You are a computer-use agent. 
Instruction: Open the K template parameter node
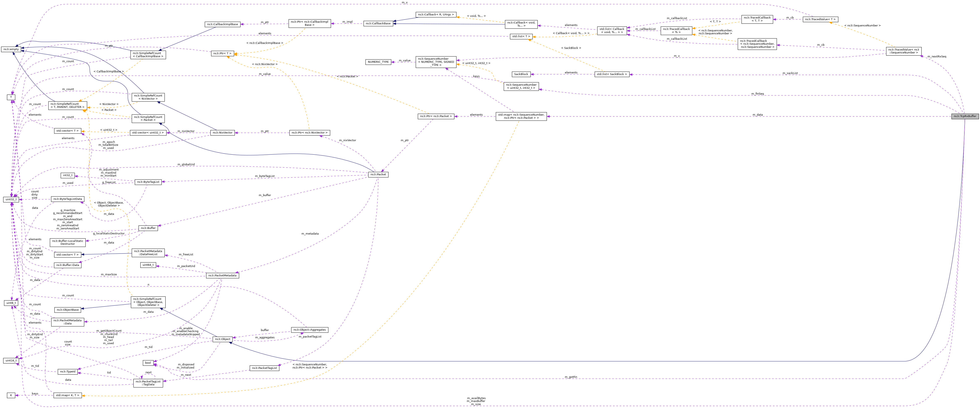point(11,396)
